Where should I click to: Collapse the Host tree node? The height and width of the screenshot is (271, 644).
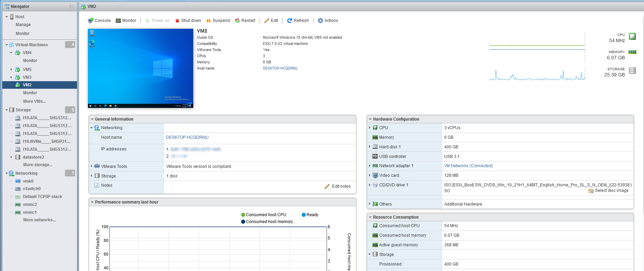click(6, 17)
